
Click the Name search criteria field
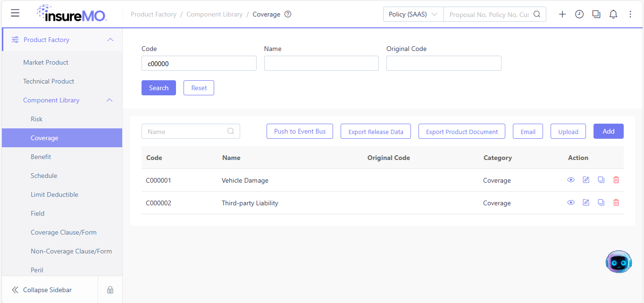(321, 63)
